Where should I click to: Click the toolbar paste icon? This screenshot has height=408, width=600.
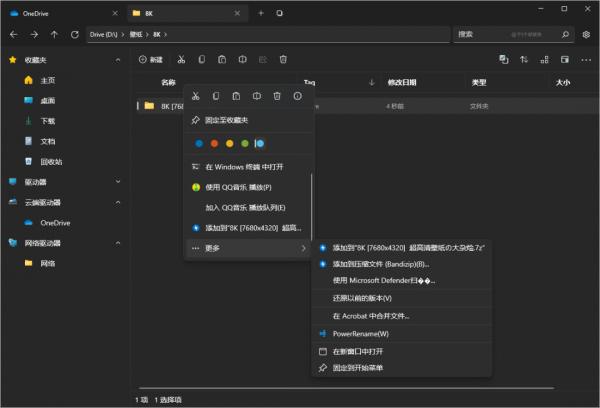[x=222, y=59]
